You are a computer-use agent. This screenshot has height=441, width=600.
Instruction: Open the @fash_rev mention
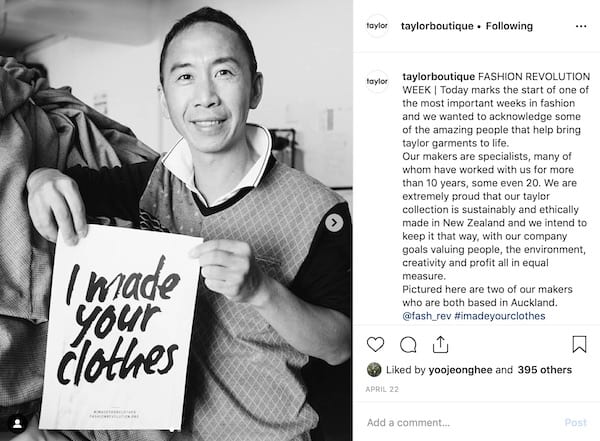click(x=427, y=316)
